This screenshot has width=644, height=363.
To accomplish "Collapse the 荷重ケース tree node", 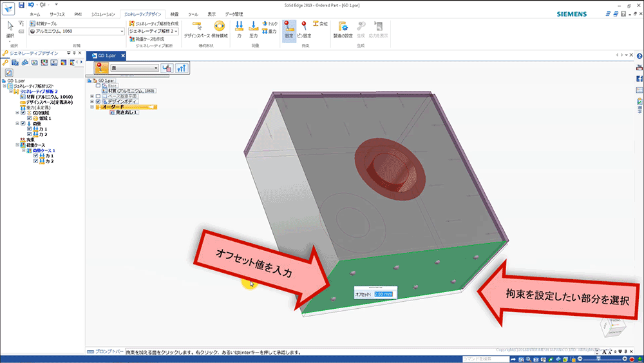I will coord(17,145).
